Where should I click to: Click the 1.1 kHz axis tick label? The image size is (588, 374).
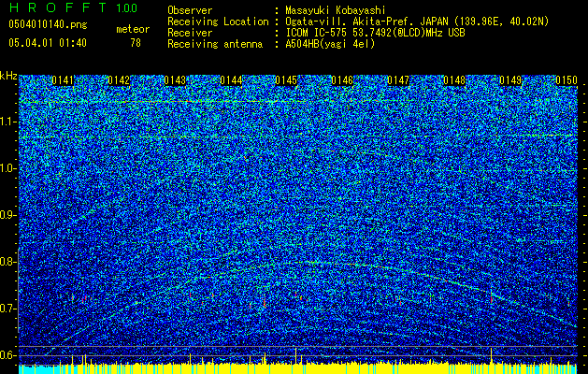pyautogui.click(x=8, y=122)
